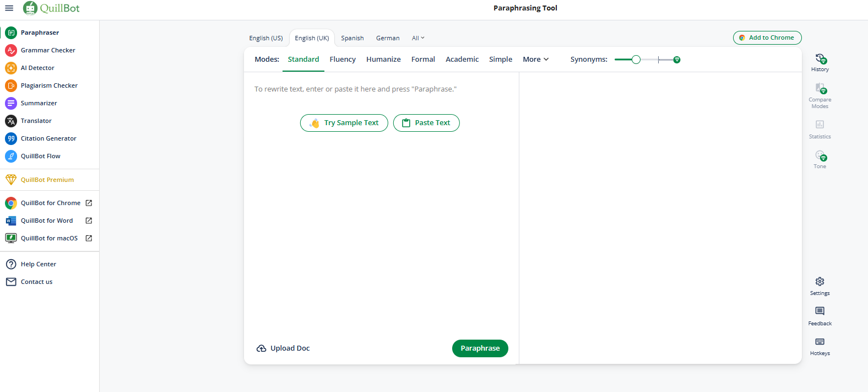Click the Paraphrase button
This screenshot has width=868, height=392.
click(x=480, y=348)
